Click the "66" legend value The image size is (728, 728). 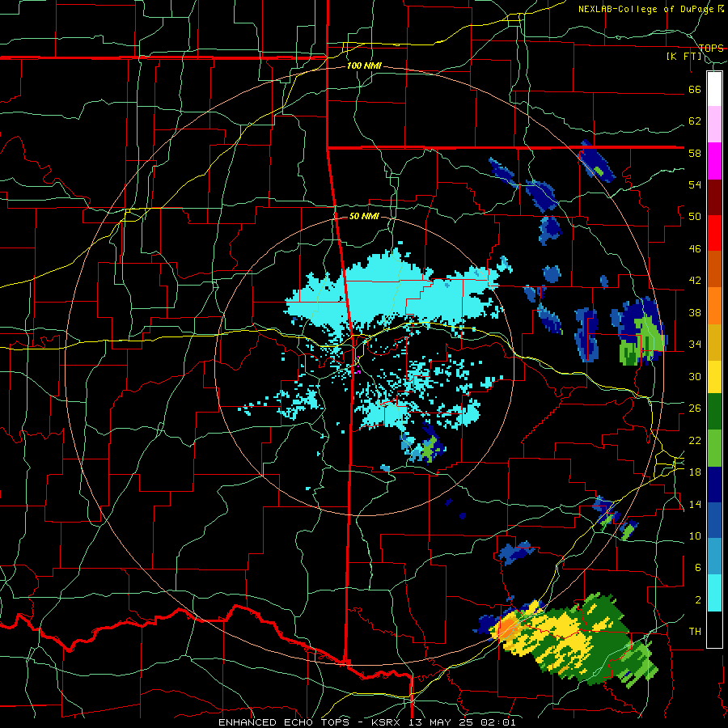pyautogui.click(x=695, y=89)
